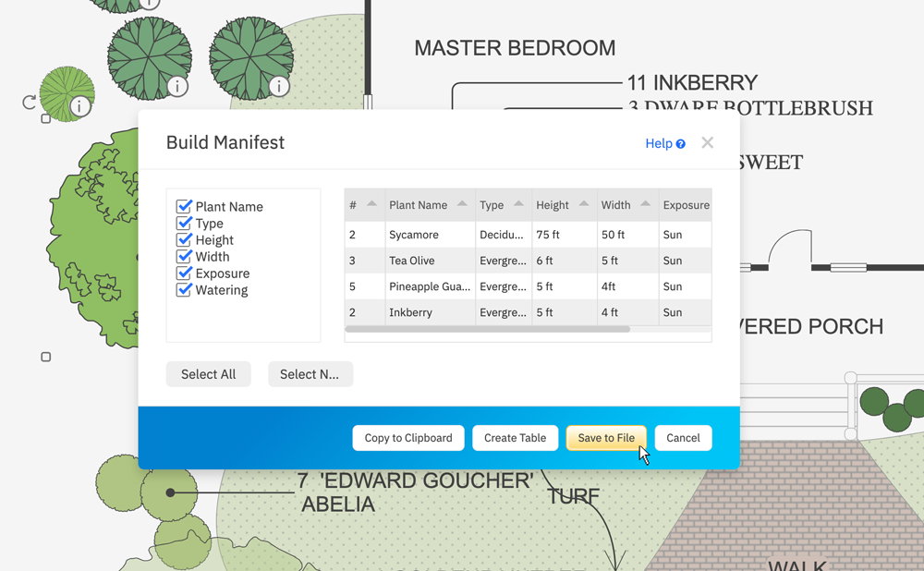The image size is (924, 571).
Task: Sort the table by Plant Name header
Action: (420, 204)
